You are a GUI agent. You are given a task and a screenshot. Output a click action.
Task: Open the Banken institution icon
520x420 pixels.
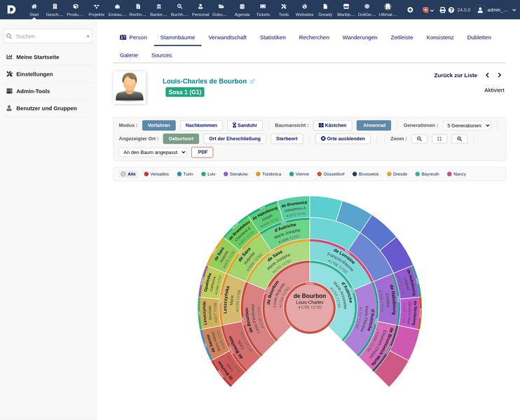(x=158, y=6)
